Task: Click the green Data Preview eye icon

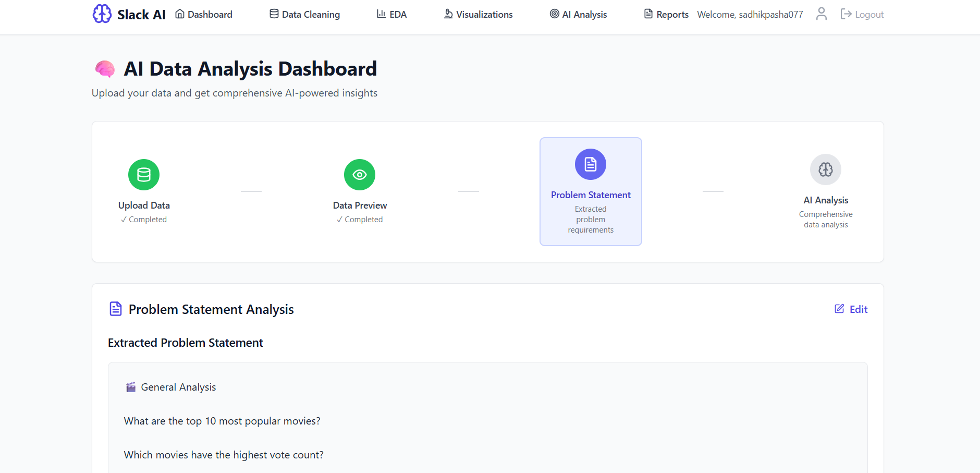Action: [x=360, y=175]
